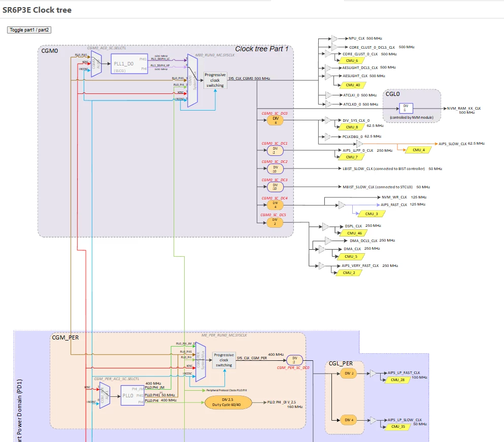This screenshot has height=442, width=504.
Task: Click the NPU_CLK 500 MHz label
Action: (x=365, y=38)
